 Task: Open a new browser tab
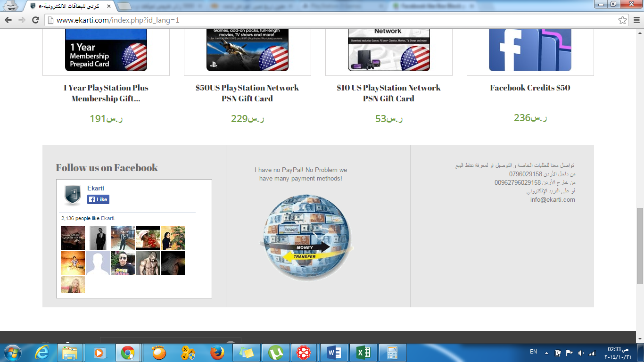[124, 6]
